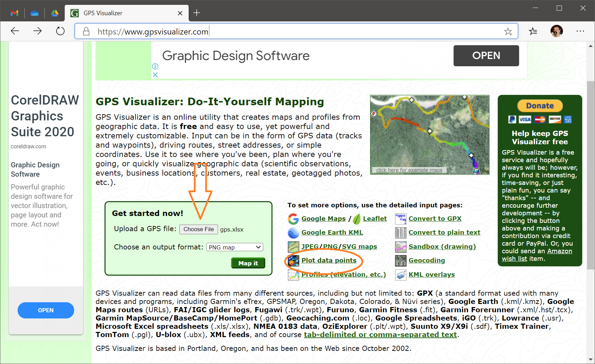Click OPEN on Graphic Design Software ad
The width and height of the screenshot is (595, 364).
pos(486,56)
